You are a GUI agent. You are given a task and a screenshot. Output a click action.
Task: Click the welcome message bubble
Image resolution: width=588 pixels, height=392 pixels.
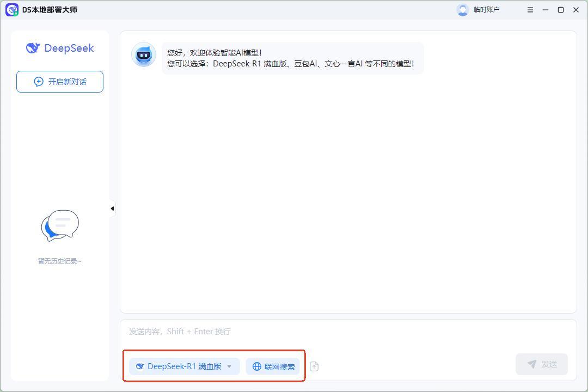(x=292, y=58)
